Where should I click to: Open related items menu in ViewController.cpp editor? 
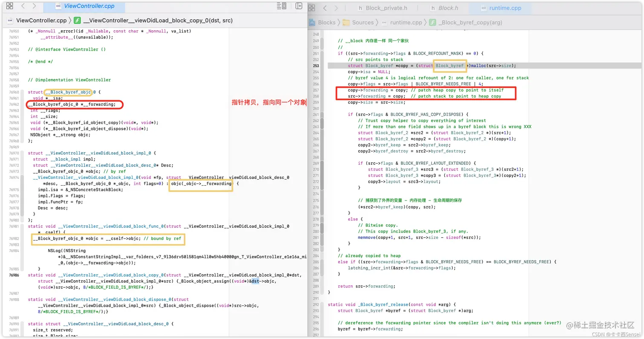coord(10,6)
